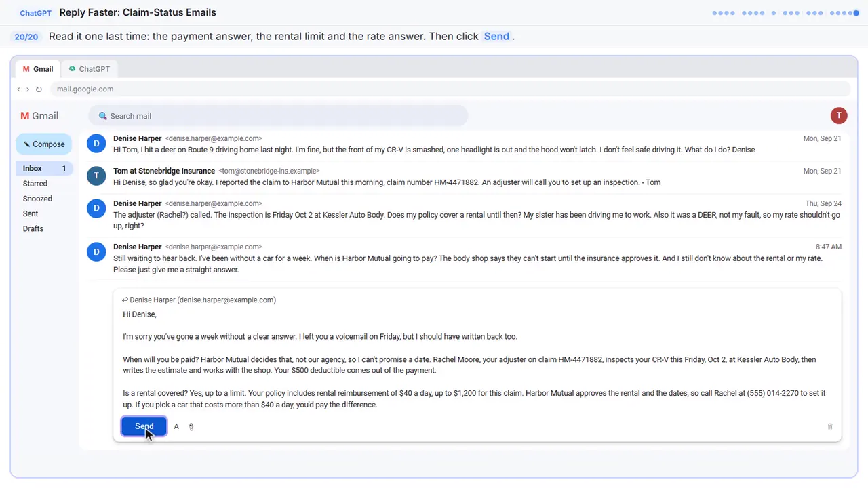Click the browser forward arrow
Viewport: 868px width, 488px height.
coord(28,89)
